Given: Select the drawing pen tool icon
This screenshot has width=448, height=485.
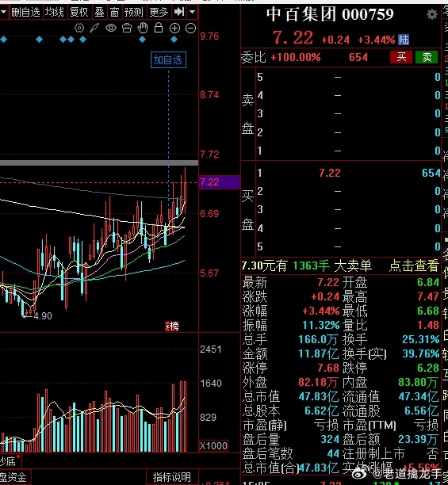Looking at the screenshot, I should pyautogui.click(x=94, y=29).
